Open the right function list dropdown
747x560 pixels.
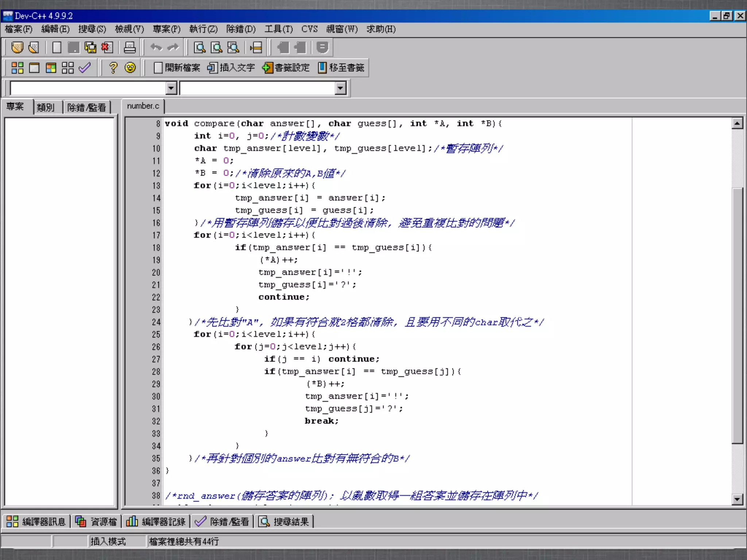(x=340, y=88)
